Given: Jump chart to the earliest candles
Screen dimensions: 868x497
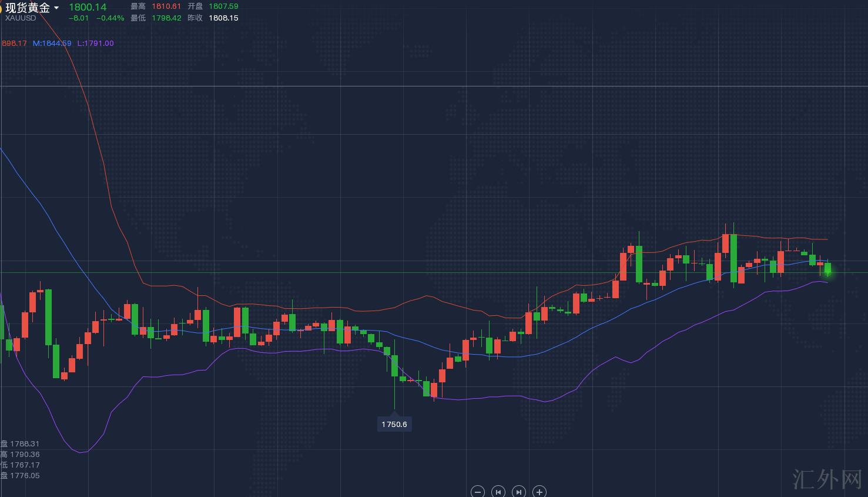Looking at the screenshot, I should [498, 492].
